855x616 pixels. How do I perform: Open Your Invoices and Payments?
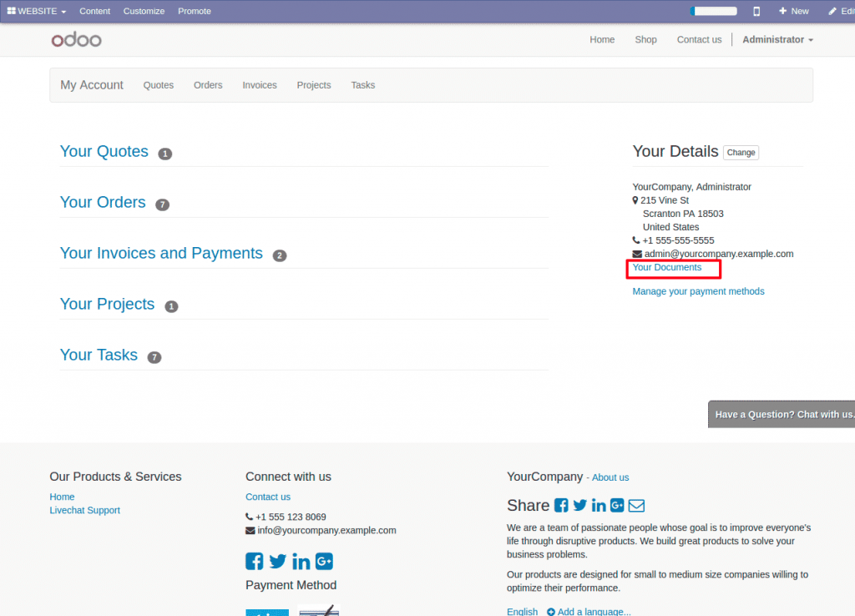161,253
